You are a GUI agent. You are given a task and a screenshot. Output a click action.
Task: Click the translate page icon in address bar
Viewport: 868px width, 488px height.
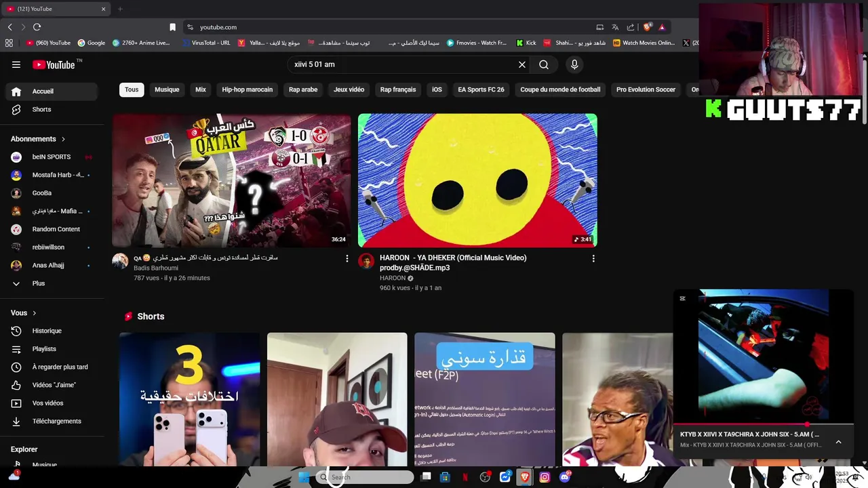coord(615,27)
